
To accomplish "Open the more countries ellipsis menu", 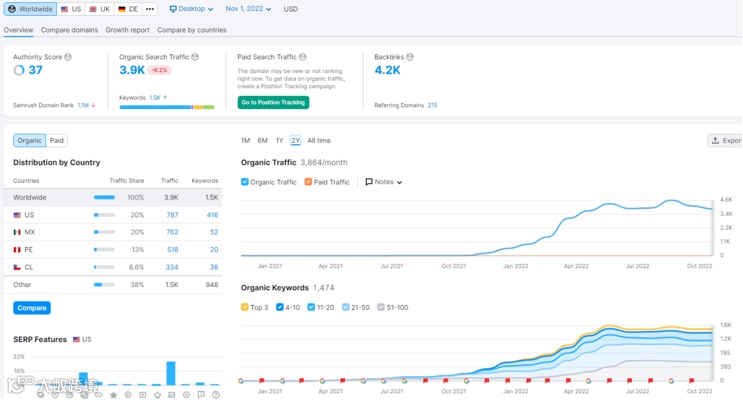I will pyautogui.click(x=150, y=9).
